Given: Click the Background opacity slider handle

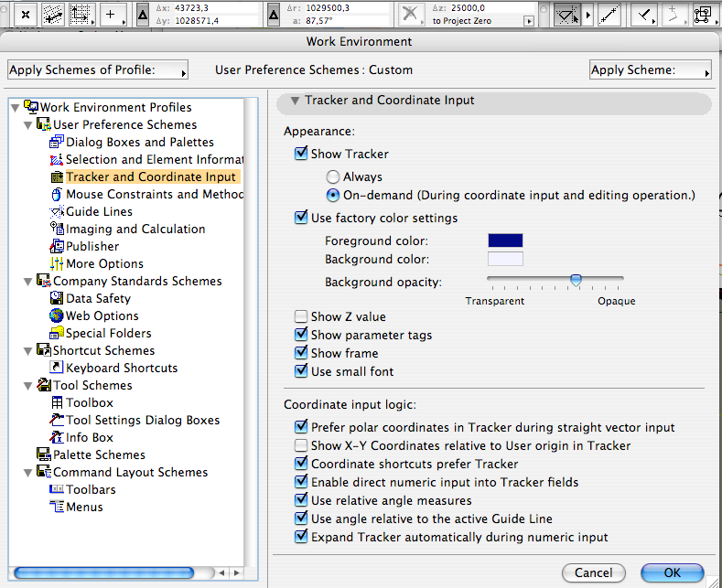Looking at the screenshot, I should click(x=576, y=279).
